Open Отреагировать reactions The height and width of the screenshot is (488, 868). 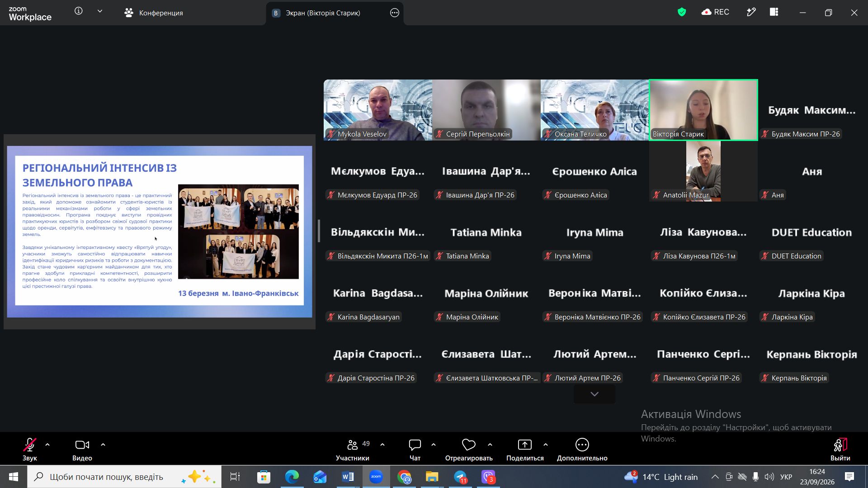point(468,450)
